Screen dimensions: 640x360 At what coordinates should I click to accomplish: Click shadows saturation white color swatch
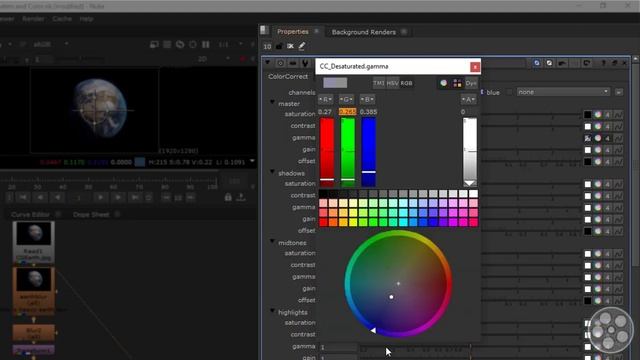[x=587, y=184]
